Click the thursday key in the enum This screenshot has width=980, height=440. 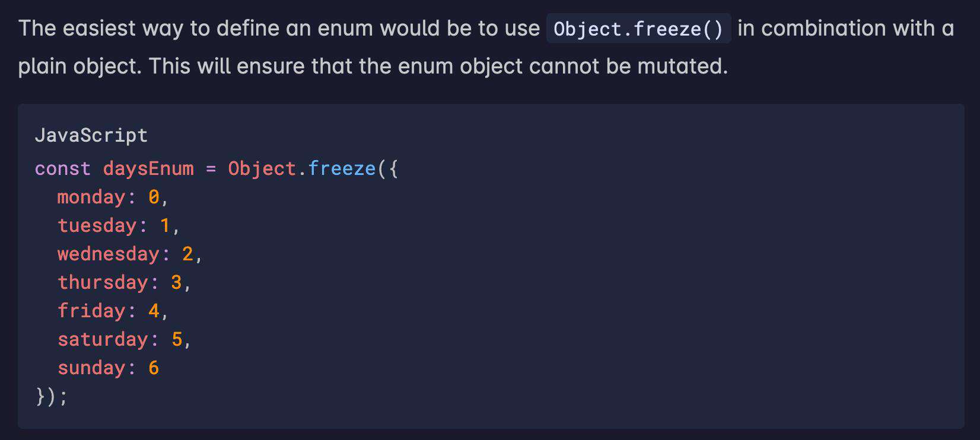pos(103,283)
